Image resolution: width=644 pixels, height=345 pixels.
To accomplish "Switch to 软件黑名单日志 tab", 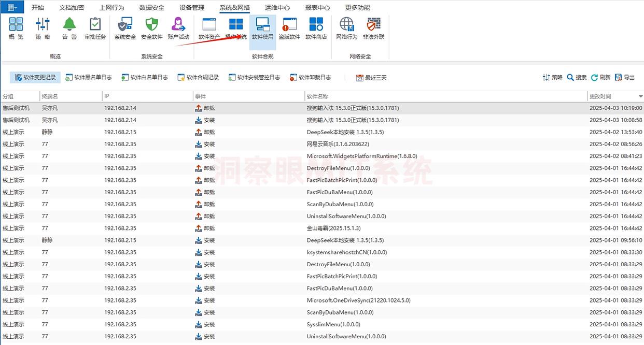I will [x=89, y=78].
